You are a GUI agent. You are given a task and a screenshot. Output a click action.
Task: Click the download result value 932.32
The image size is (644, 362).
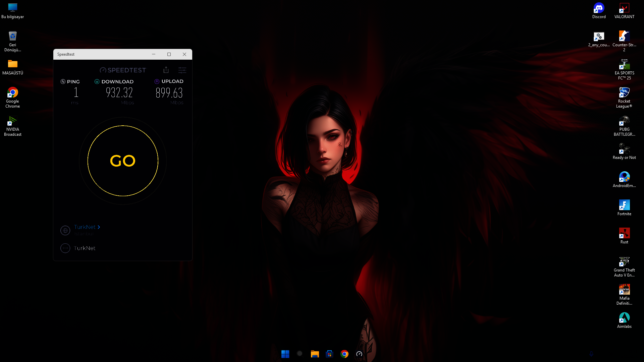[x=119, y=93]
